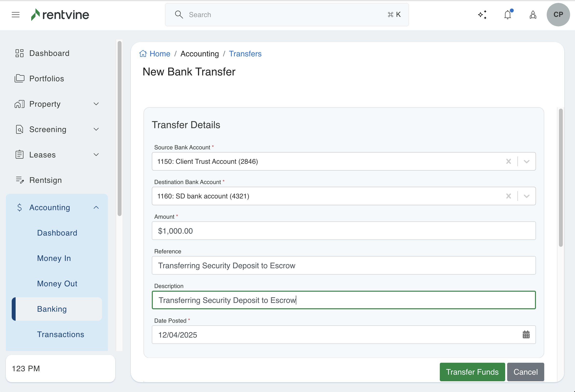The width and height of the screenshot is (575, 392).
Task: Click into the Amount field
Action: click(343, 231)
